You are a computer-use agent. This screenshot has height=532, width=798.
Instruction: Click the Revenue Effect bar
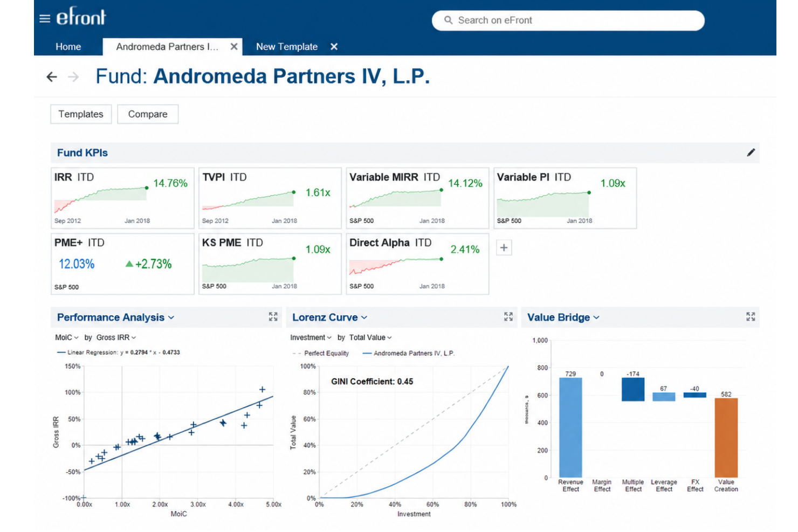570,427
